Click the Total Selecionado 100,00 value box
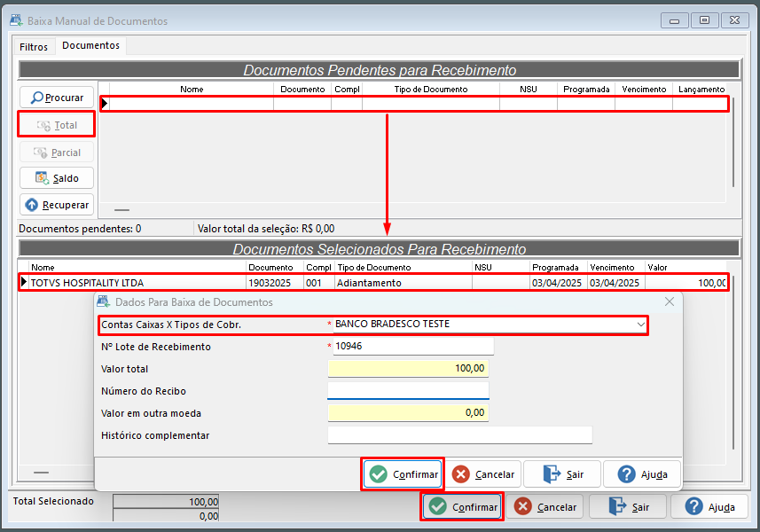Screen dimensions: 760x532 166,502
